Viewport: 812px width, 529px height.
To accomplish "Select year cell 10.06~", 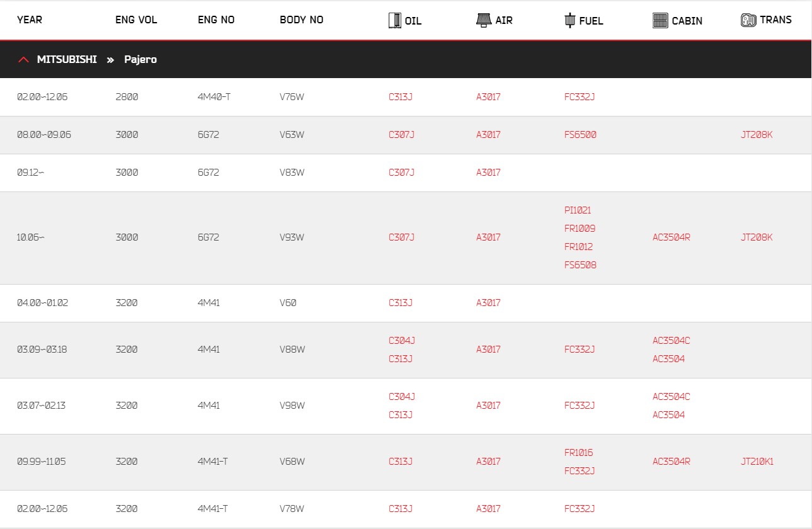I will (31, 237).
